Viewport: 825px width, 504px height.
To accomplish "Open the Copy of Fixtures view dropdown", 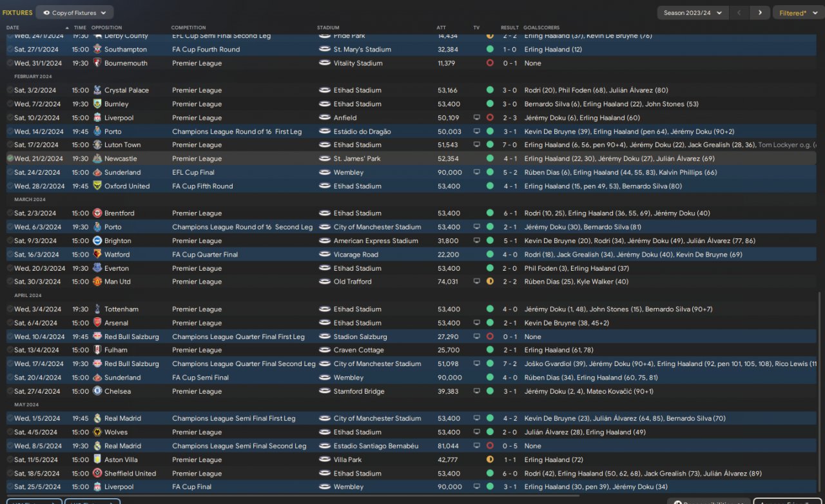I will pos(75,13).
